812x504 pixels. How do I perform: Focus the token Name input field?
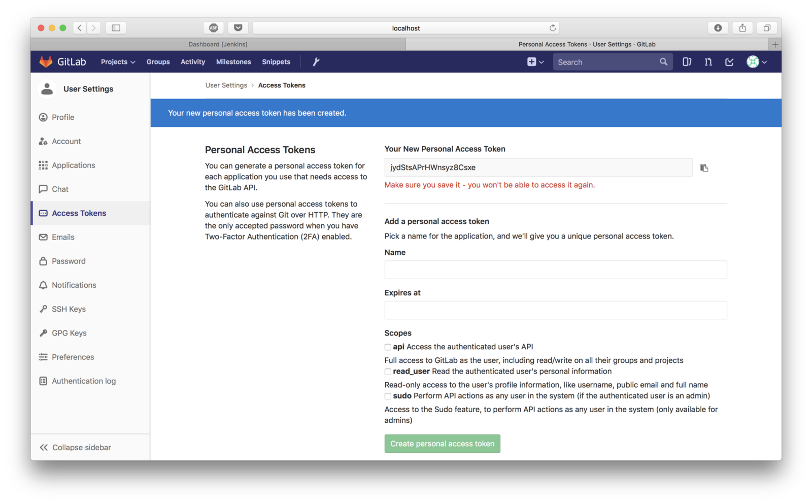click(555, 270)
